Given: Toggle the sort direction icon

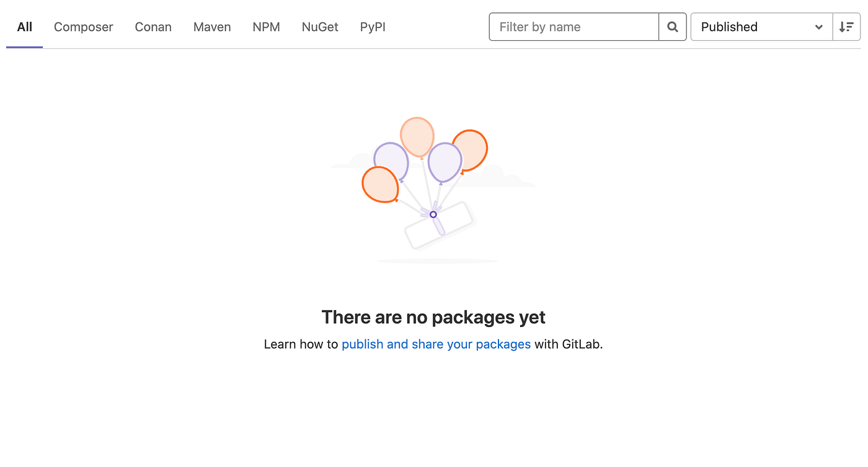Looking at the screenshot, I should [x=846, y=27].
